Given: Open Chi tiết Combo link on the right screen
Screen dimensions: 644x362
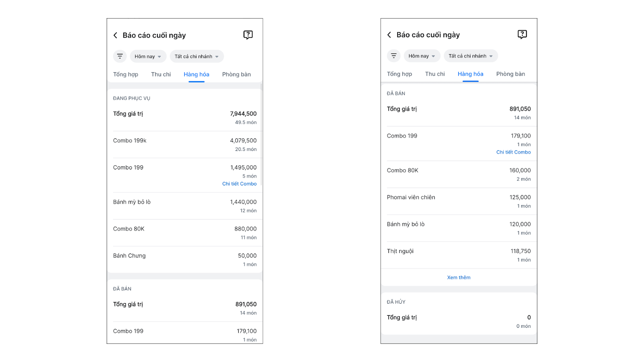Looking at the screenshot, I should (513, 152).
